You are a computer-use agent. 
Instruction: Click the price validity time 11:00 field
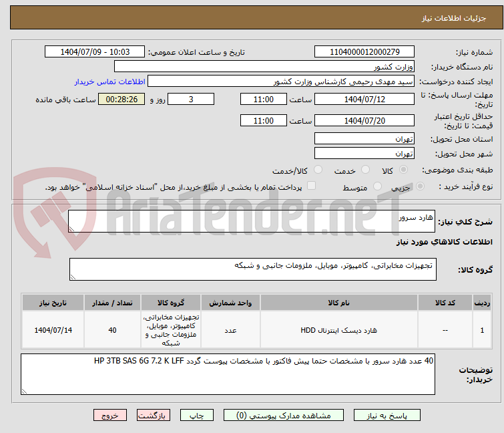click(263, 121)
